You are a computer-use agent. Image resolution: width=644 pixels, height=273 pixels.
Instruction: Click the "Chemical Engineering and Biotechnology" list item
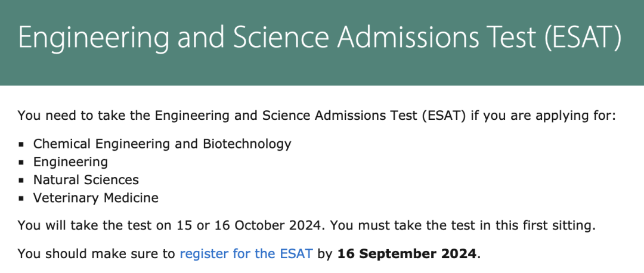coord(162,144)
